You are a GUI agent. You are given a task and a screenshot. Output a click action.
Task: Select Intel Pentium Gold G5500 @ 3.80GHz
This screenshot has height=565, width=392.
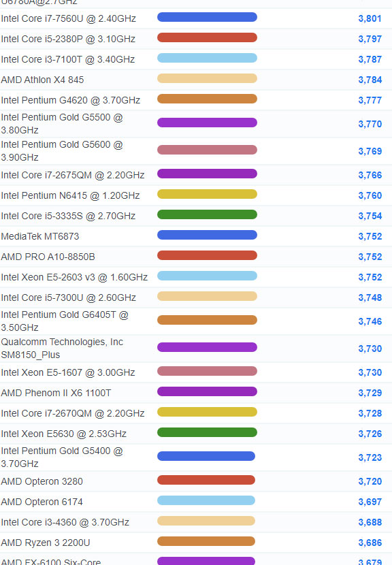click(x=62, y=124)
